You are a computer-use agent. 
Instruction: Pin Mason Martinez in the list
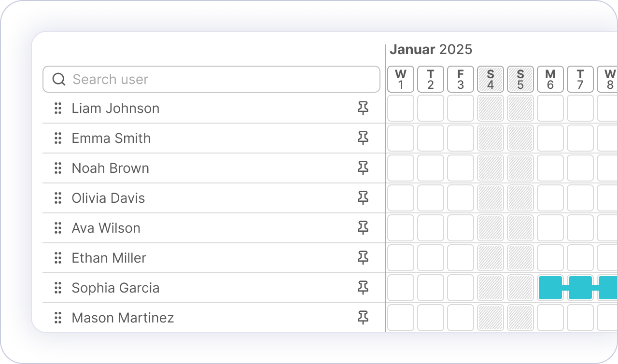tap(363, 318)
